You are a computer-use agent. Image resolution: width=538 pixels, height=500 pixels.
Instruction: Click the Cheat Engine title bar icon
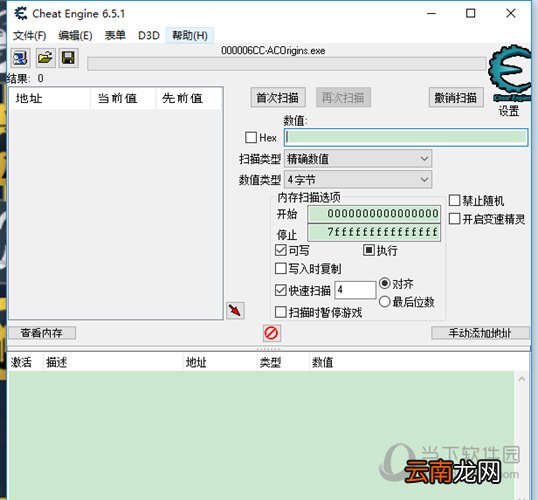[x=21, y=14]
